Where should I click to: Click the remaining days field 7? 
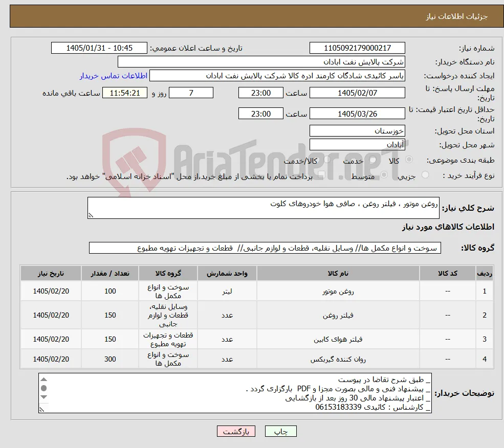191,93
